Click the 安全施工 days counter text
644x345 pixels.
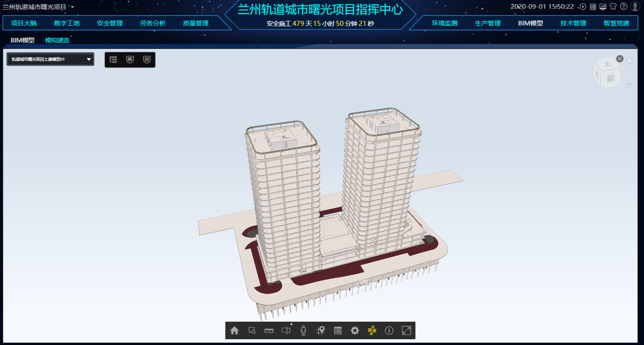320,23
